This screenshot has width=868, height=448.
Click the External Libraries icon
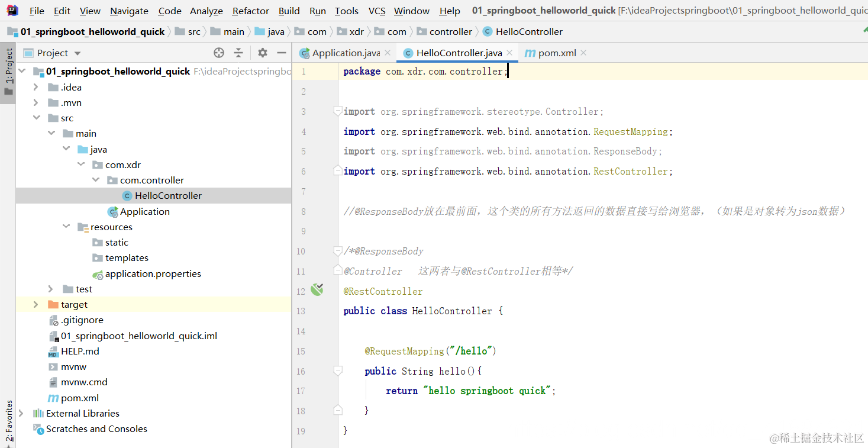38,413
